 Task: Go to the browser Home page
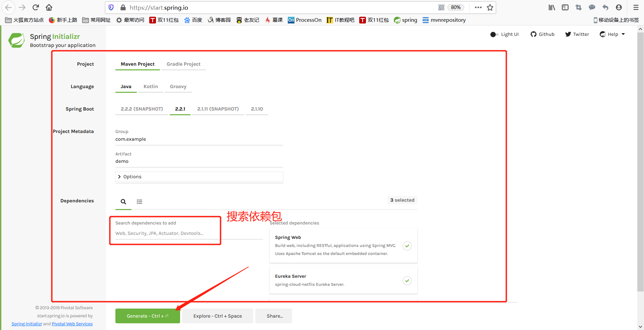tap(49, 7)
